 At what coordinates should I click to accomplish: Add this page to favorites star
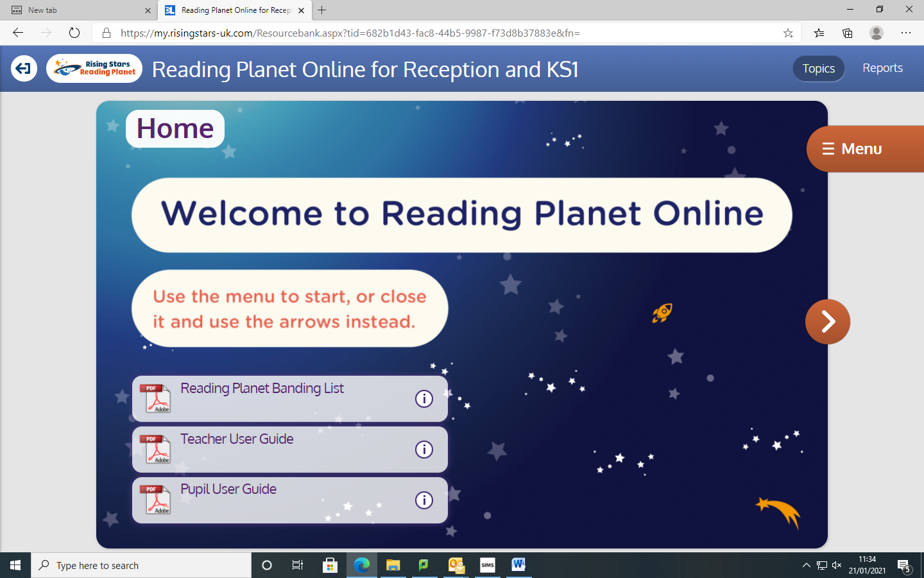pyautogui.click(x=788, y=33)
